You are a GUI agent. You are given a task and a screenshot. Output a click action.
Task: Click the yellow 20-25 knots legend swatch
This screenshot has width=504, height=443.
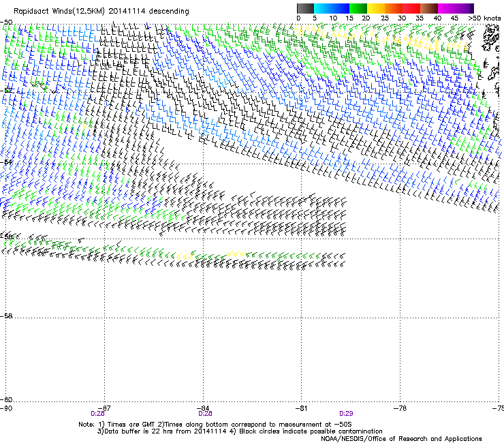click(376, 8)
